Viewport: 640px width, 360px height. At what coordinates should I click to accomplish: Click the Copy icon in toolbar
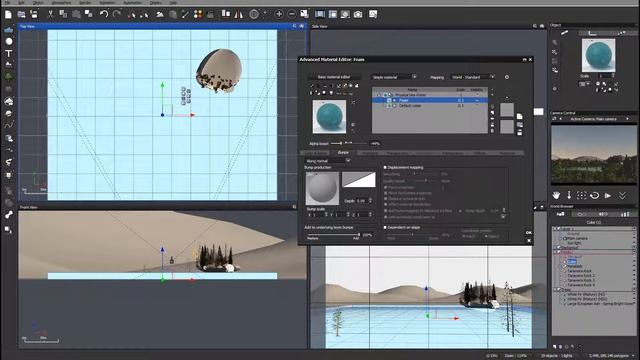pyautogui.click(x=63, y=14)
